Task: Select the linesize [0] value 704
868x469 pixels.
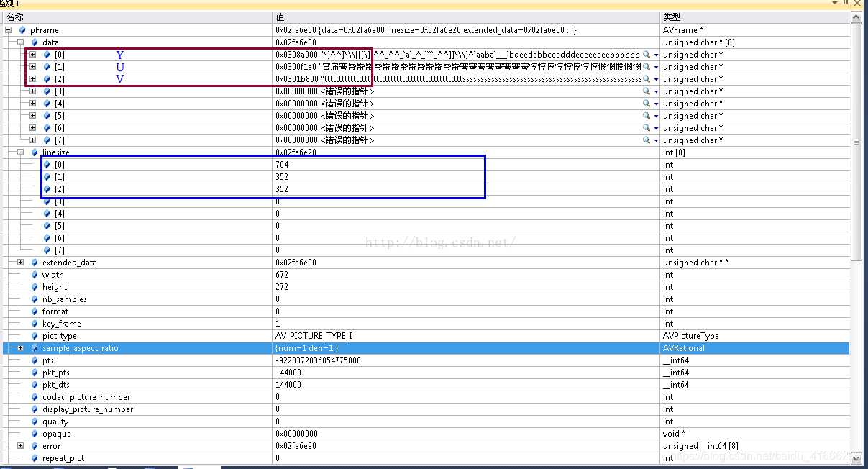Action: (x=281, y=165)
